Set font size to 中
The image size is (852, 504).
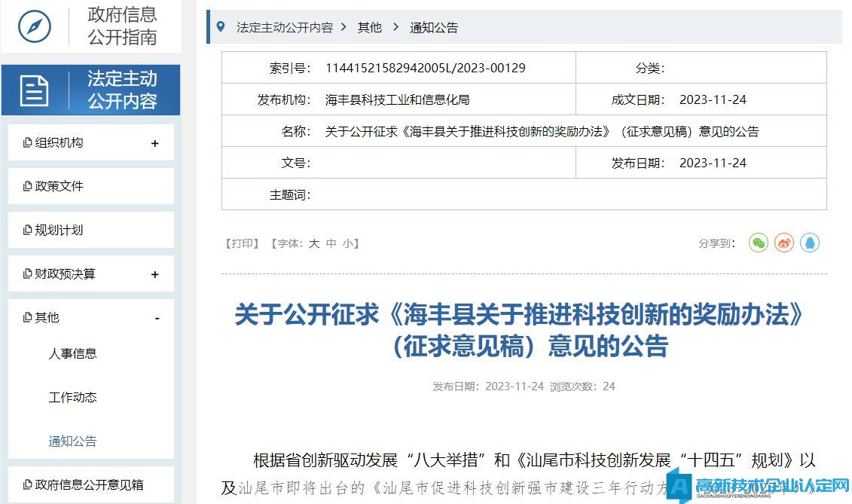tap(331, 243)
